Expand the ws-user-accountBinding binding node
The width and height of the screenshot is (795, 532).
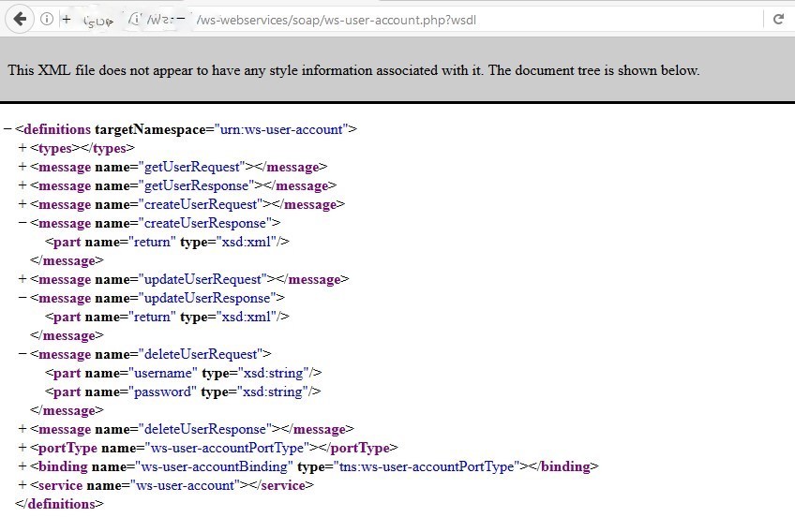point(22,467)
